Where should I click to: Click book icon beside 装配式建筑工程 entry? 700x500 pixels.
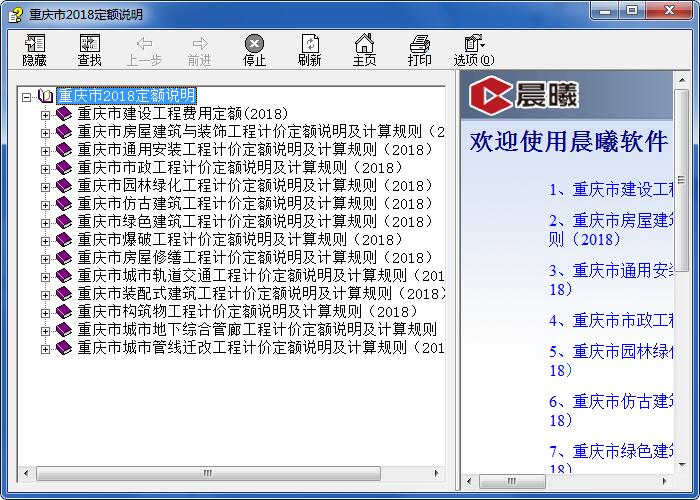click(x=64, y=293)
